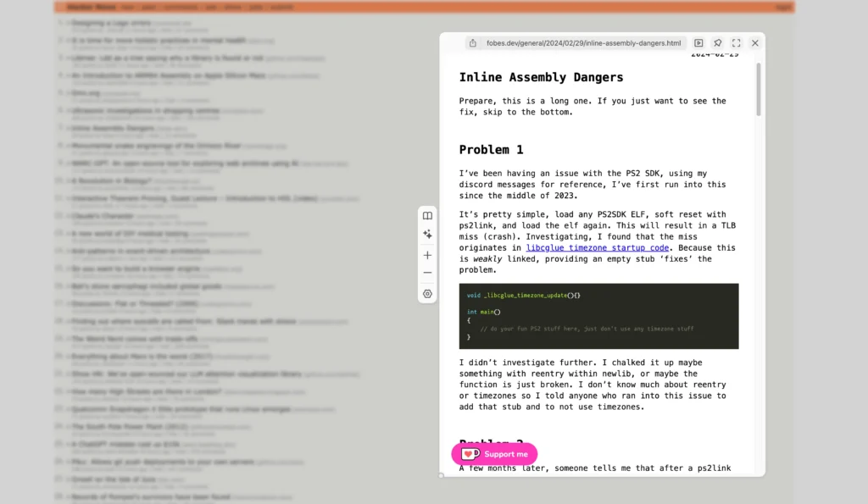Open picture-in-picture from the preview header
The height and width of the screenshot is (504, 868).
point(698,42)
